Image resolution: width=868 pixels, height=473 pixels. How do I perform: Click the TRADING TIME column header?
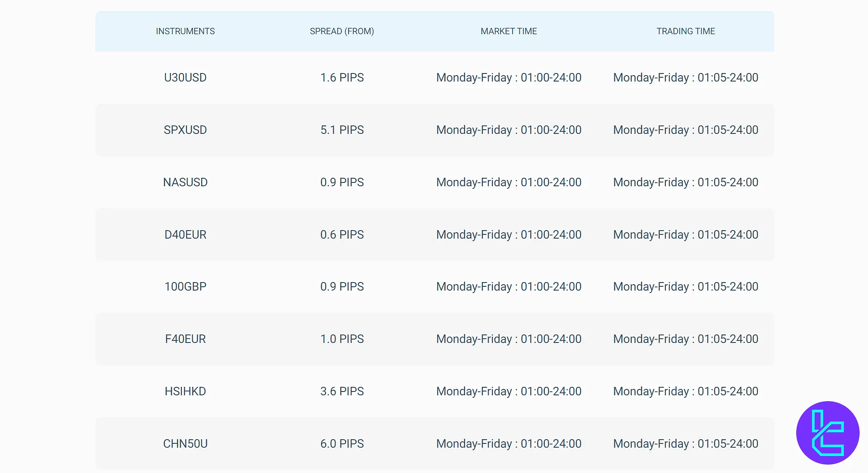(685, 31)
